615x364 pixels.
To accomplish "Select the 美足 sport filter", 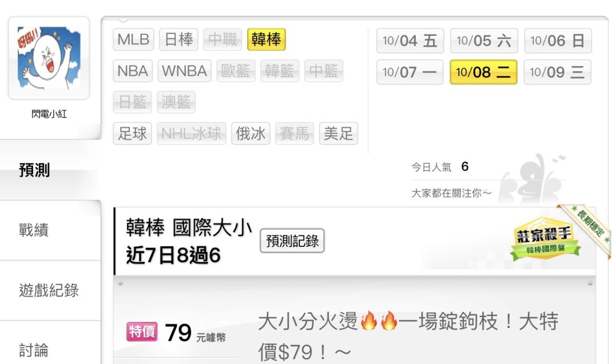I will tap(338, 134).
